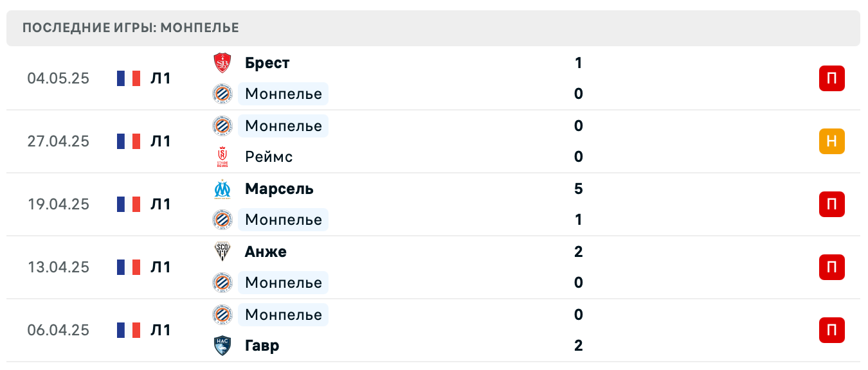Click the loss badge for Marseille match
The width and height of the screenshot is (868, 370).
click(831, 204)
